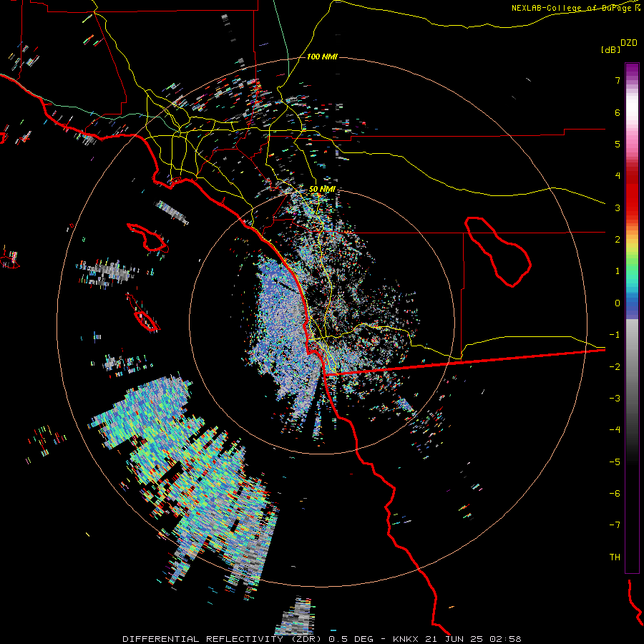Click the (ZDR) abbreviation in caption
644x644 pixels.
point(305,639)
